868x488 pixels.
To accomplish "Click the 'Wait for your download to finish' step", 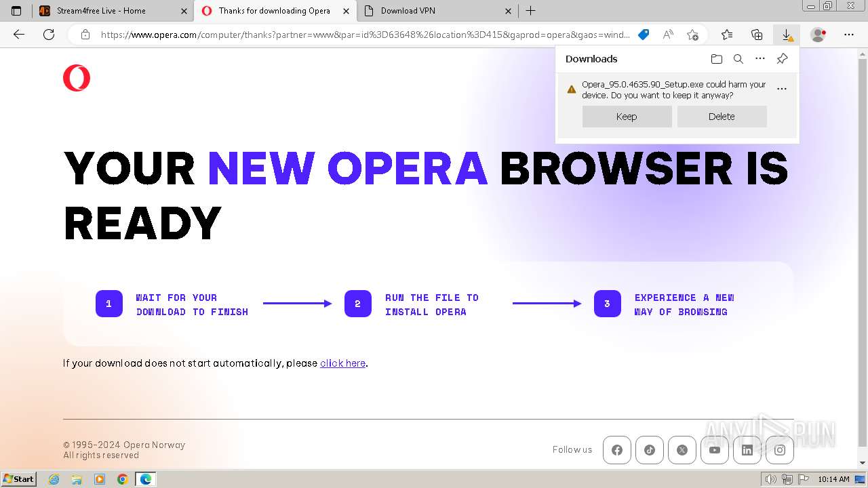I will point(192,304).
